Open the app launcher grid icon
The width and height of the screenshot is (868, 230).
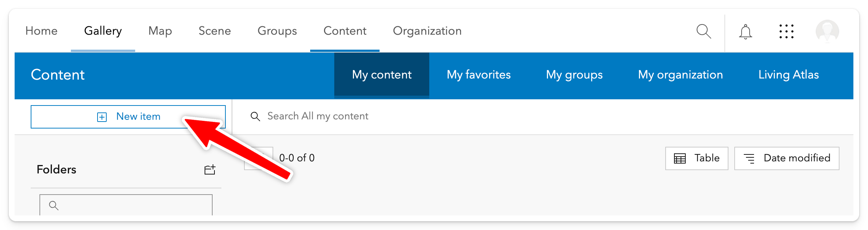coord(786,31)
